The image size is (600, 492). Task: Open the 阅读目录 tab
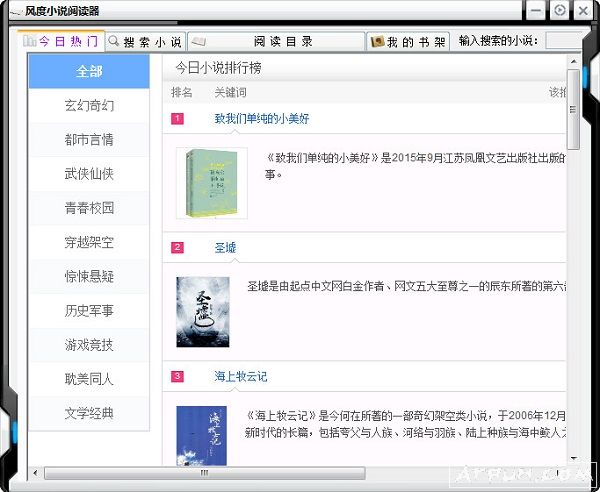275,42
